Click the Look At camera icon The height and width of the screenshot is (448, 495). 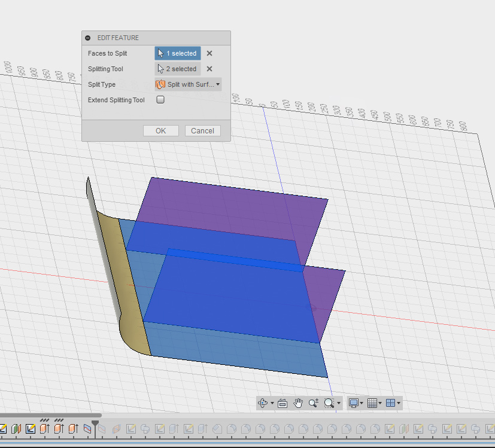(x=283, y=403)
